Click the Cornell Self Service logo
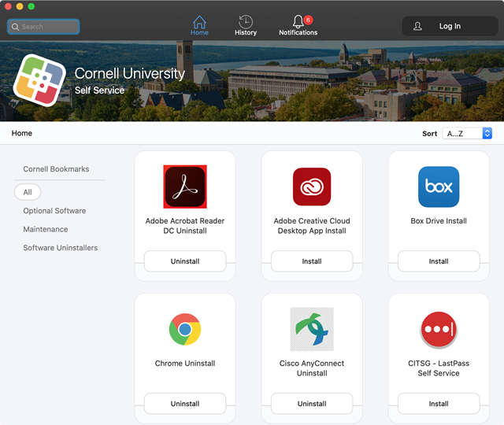Image resolution: width=504 pixels, height=425 pixels. (x=39, y=80)
